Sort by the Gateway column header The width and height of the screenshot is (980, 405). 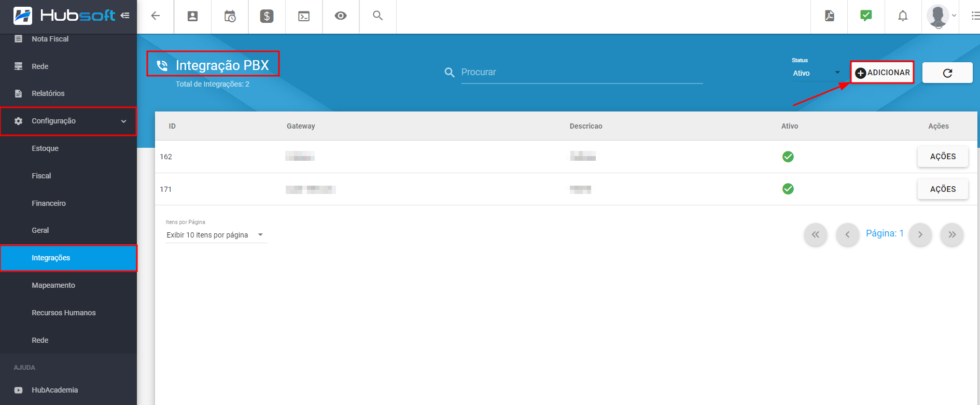(301, 126)
